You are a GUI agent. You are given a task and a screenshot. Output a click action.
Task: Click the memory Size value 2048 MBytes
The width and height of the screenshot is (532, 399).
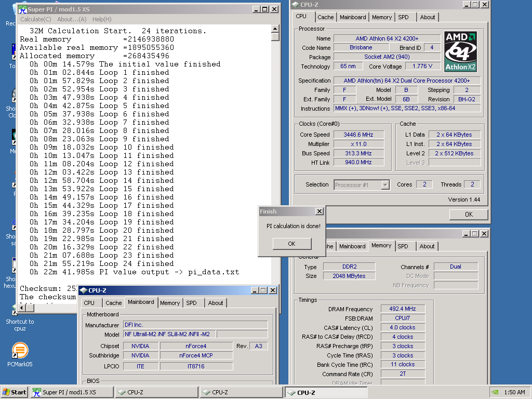(349, 276)
